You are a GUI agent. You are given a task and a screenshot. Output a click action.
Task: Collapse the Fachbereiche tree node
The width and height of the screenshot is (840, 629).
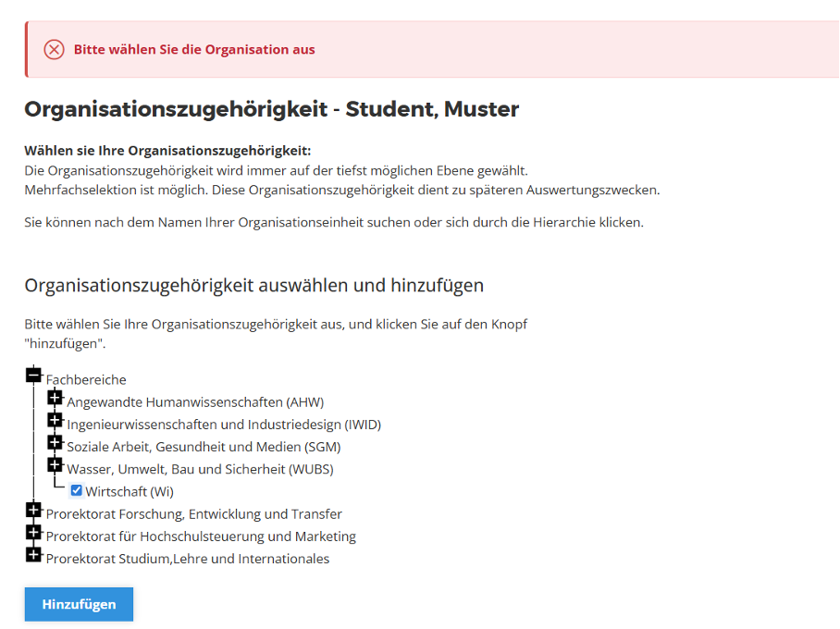[x=33, y=375]
